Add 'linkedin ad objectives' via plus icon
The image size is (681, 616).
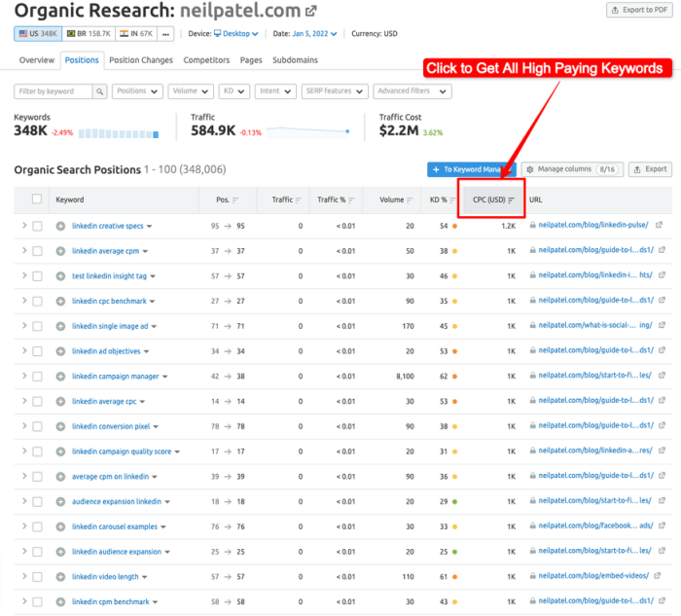pos(60,351)
